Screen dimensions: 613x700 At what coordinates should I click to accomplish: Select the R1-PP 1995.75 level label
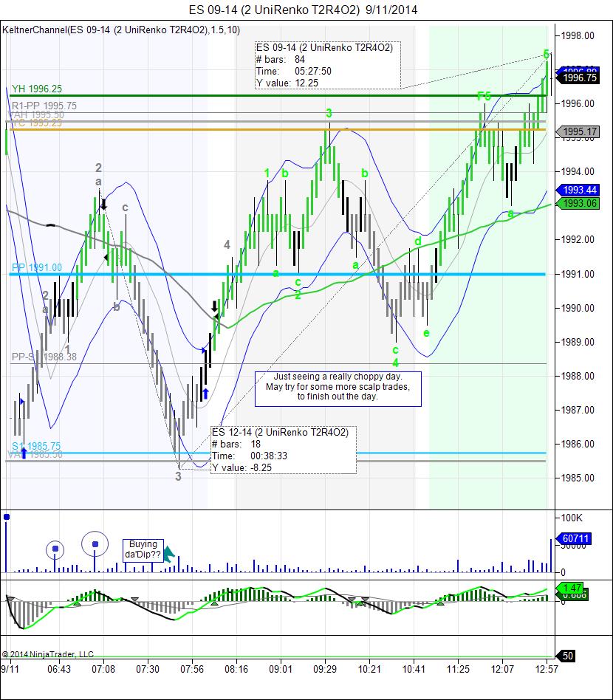(44, 106)
